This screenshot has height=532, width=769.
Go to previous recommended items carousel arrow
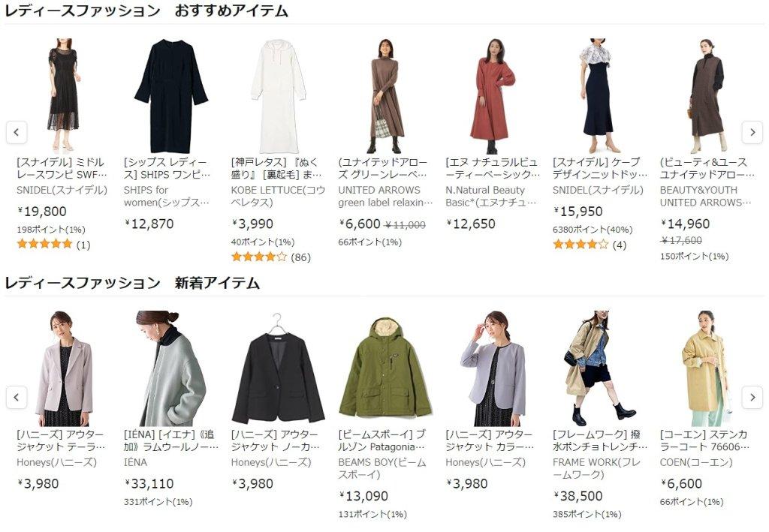click(17, 132)
